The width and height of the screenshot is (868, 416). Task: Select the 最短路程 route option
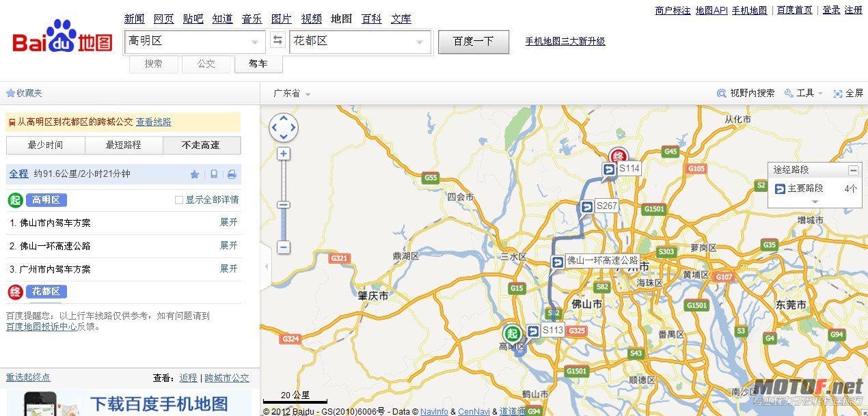pyautogui.click(x=124, y=145)
